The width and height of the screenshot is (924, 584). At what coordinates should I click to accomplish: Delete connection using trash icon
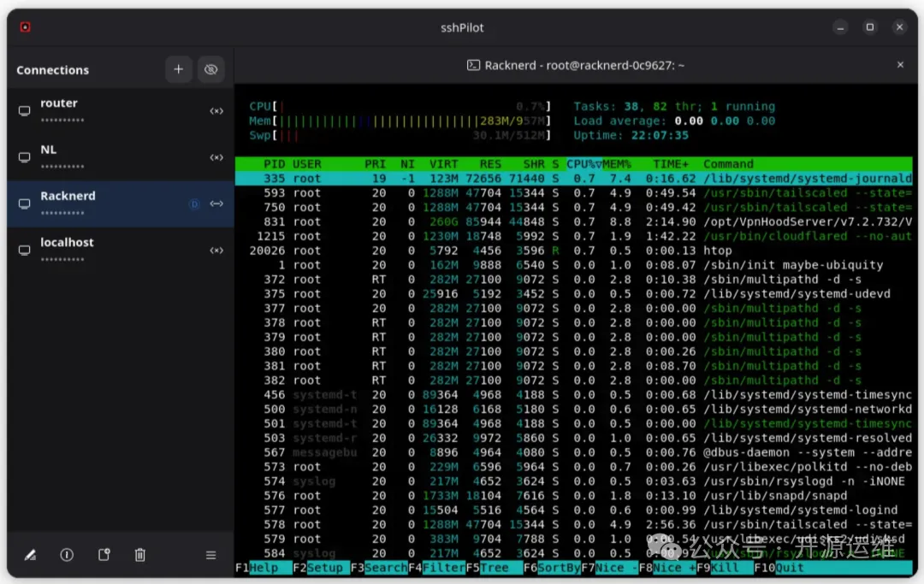[140, 555]
